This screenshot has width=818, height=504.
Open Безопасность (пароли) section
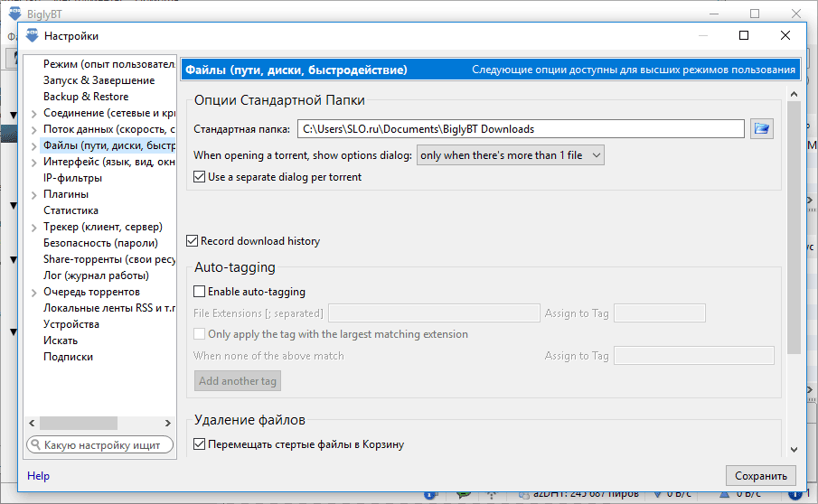pos(100,243)
